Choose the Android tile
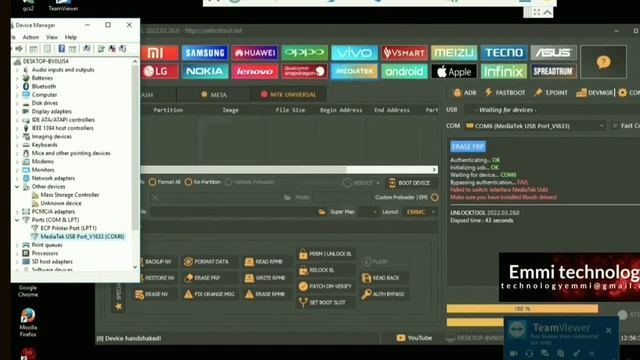Screen dimensions: 640x360 (404, 71)
